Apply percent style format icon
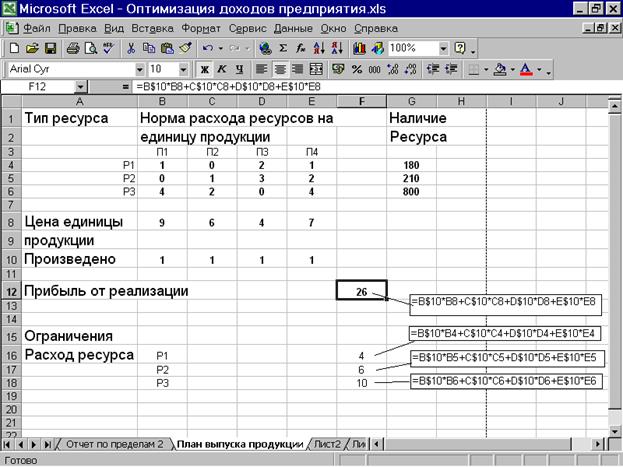The height and width of the screenshot is (467, 623). pyautogui.click(x=355, y=70)
